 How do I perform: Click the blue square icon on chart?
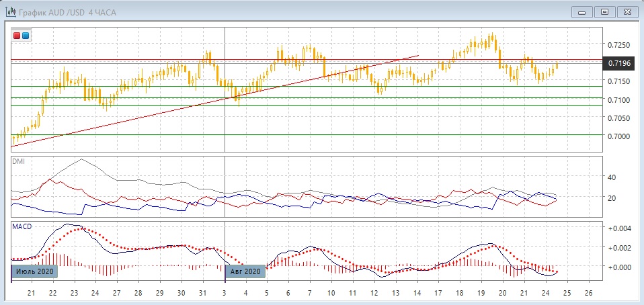[x=26, y=36]
